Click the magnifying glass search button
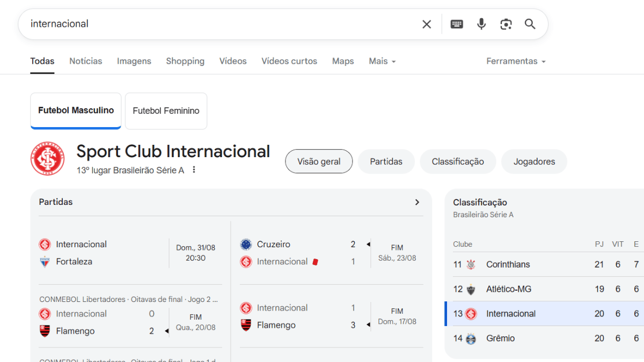Image resolution: width=644 pixels, height=362 pixels. (x=530, y=24)
